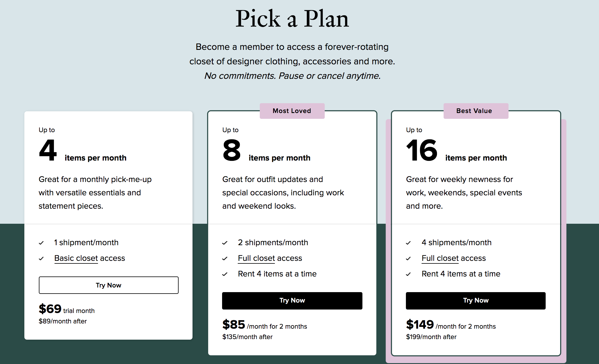Screen dimensions: 599x364
Task: Open Full closet access link in 16-item plan
Action: click(453, 258)
